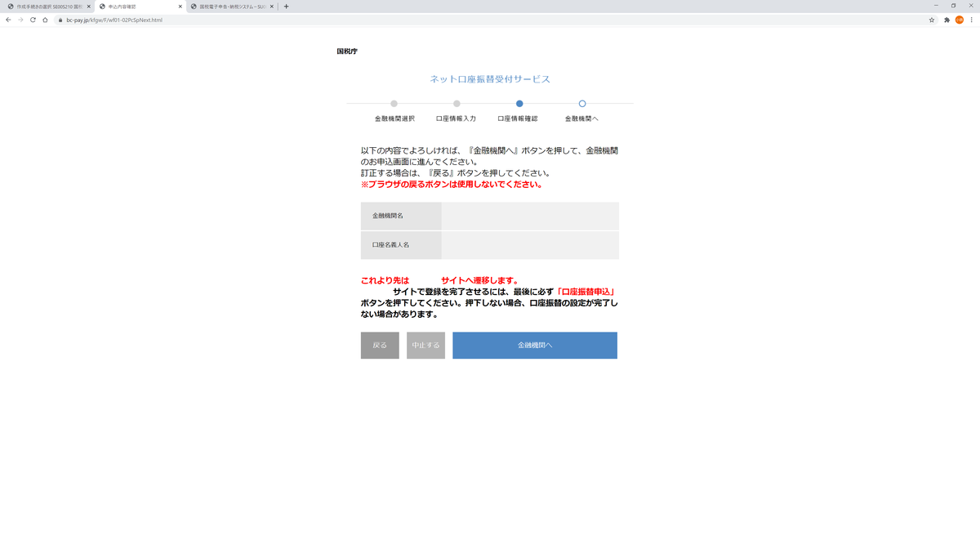The width and height of the screenshot is (980, 536).
Task: Click the 金融機関名 table label
Action: [x=388, y=216]
